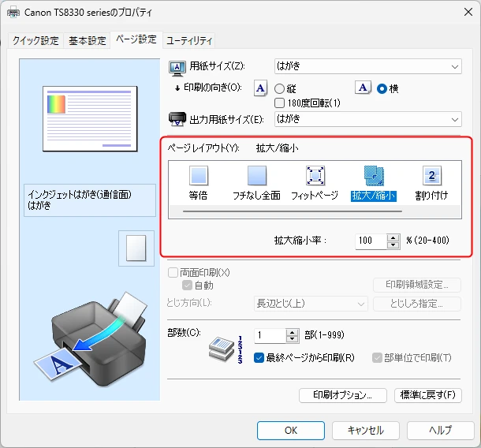Select the 割り付け layout icon
Screen dimensions: 481x448
coord(432,176)
